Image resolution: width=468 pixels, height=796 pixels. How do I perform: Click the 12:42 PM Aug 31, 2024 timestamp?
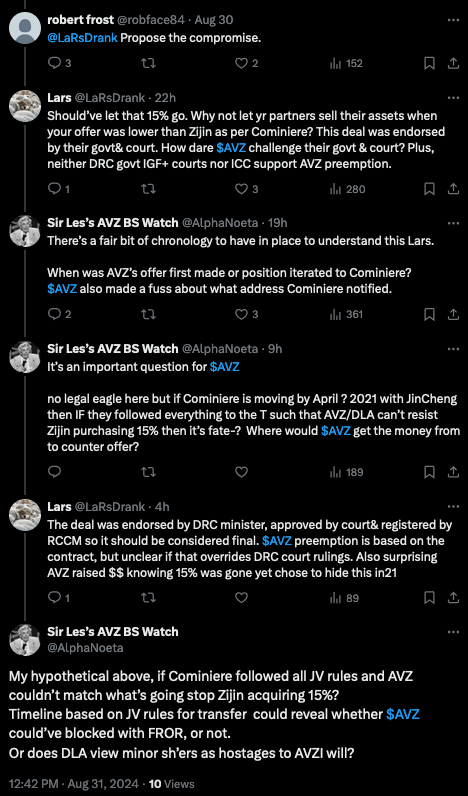tap(74, 784)
